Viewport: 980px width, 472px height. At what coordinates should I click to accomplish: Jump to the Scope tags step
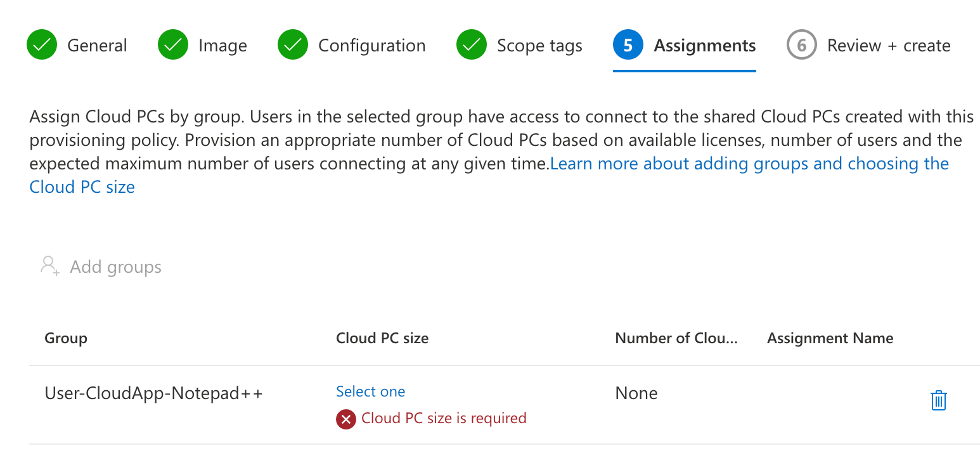click(539, 46)
